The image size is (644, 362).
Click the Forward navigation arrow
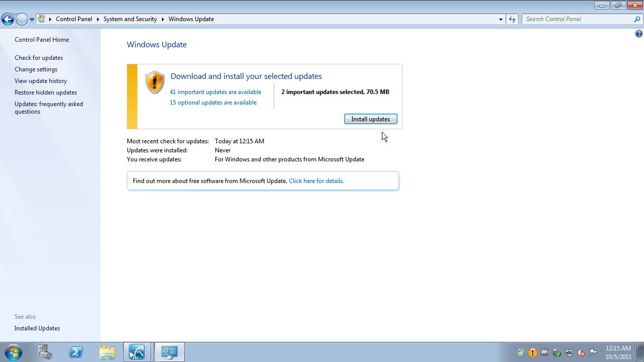tap(22, 20)
